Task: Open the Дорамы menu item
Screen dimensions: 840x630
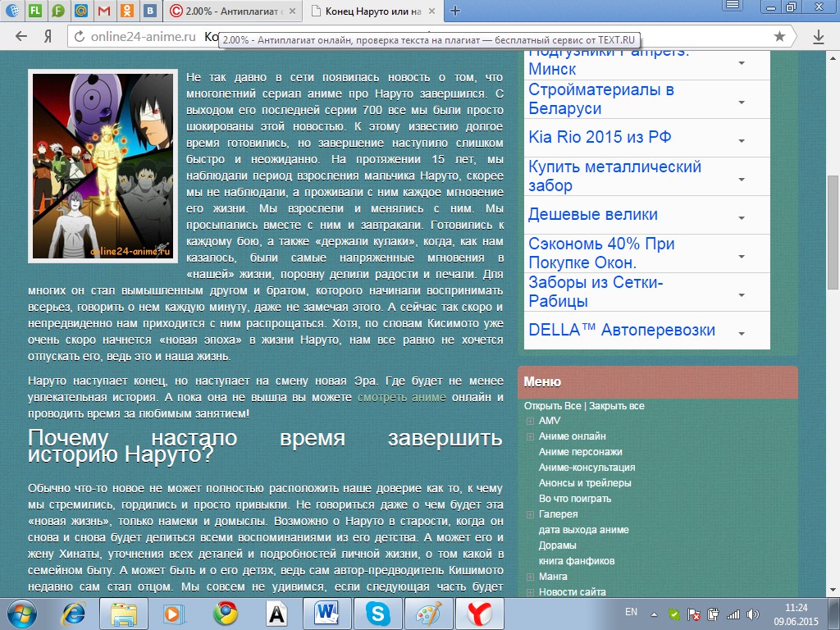Action: pyautogui.click(x=557, y=546)
